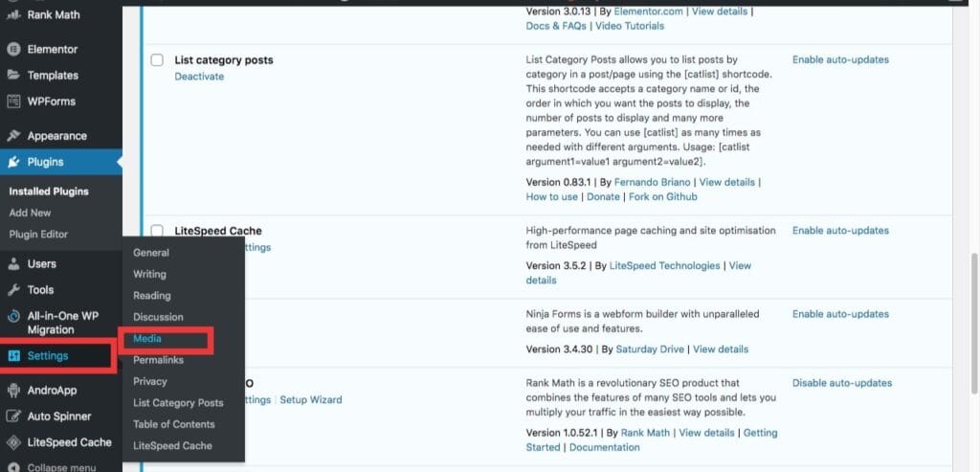View details for List category posts
Image resolution: width=980 pixels, height=472 pixels.
(727, 182)
